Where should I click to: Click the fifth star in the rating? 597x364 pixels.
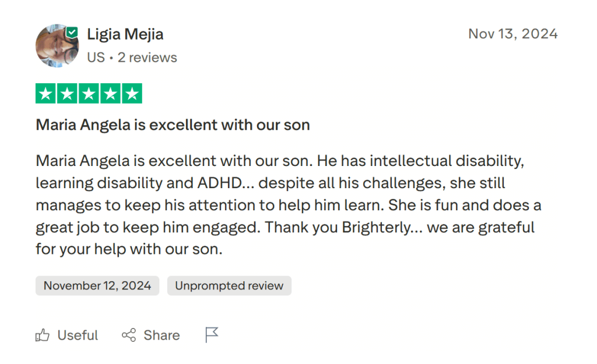(x=131, y=93)
